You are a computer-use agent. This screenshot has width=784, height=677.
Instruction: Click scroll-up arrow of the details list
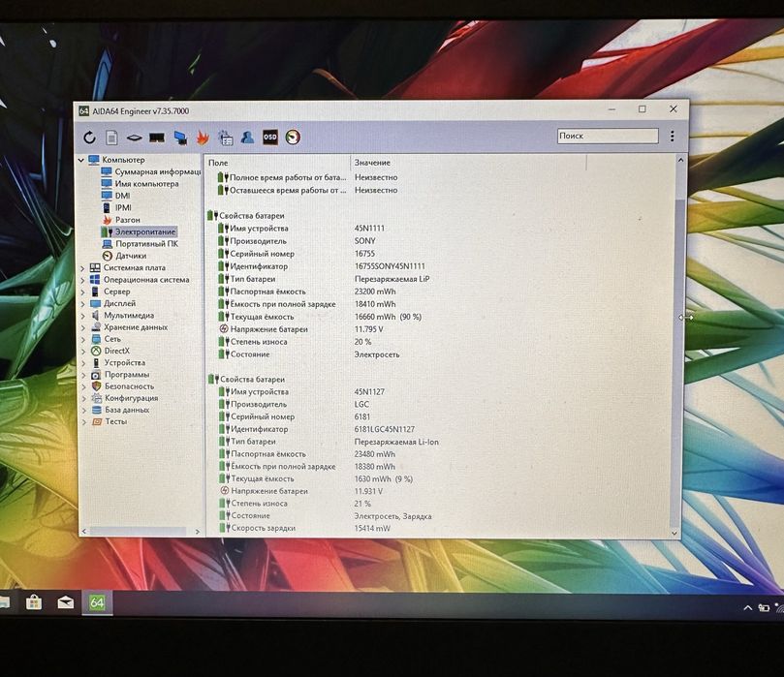pyautogui.click(x=680, y=160)
